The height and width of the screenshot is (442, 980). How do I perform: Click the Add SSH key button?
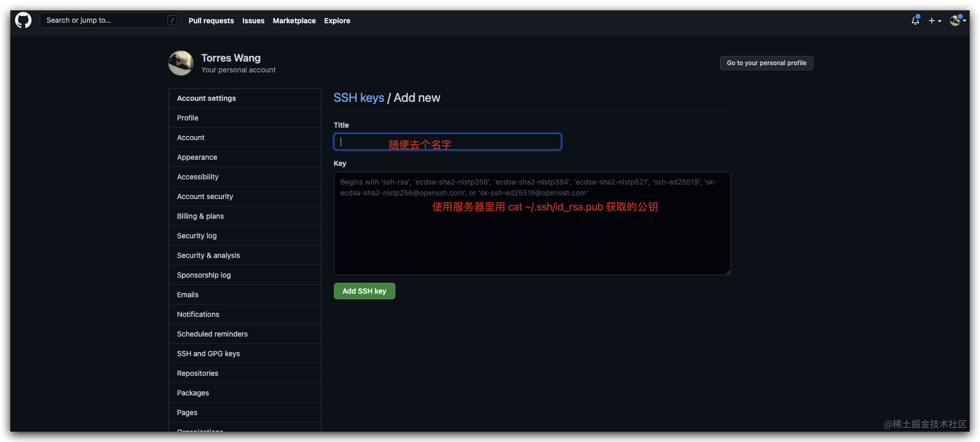coord(364,291)
